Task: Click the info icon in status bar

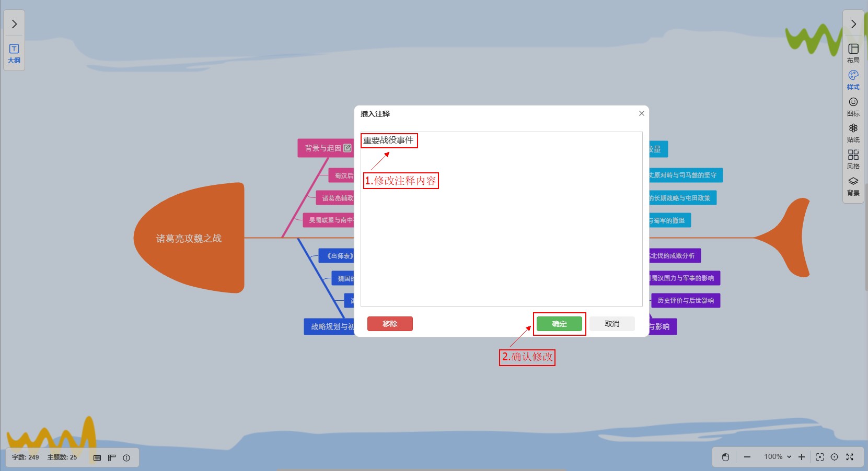Action: click(126, 458)
